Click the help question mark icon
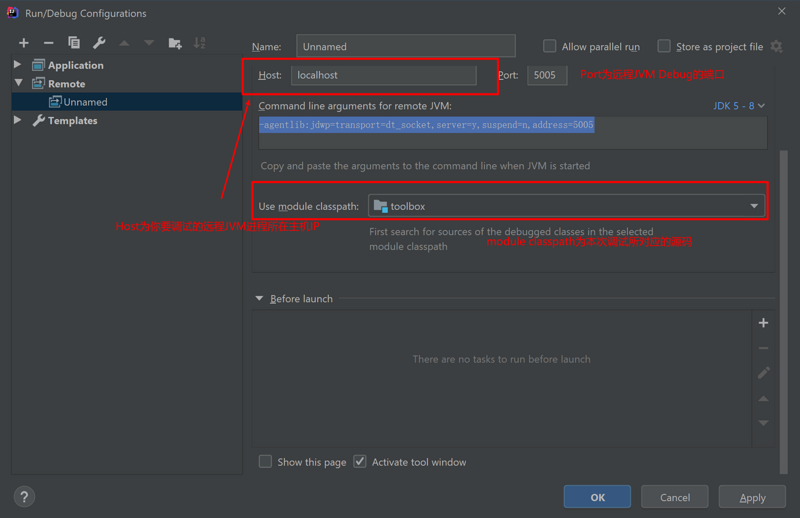 click(x=25, y=496)
